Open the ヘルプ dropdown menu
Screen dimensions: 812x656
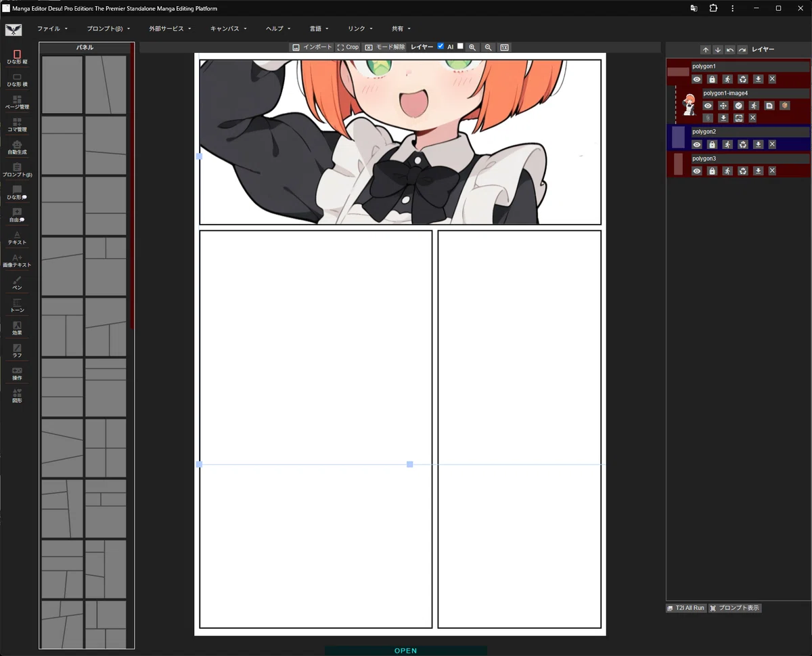[x=277, y=29]
